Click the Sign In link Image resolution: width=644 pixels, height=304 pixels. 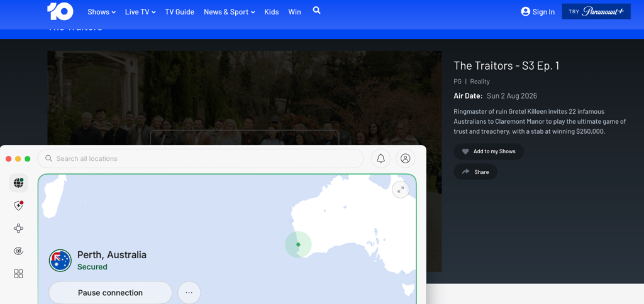click(543, 12)
